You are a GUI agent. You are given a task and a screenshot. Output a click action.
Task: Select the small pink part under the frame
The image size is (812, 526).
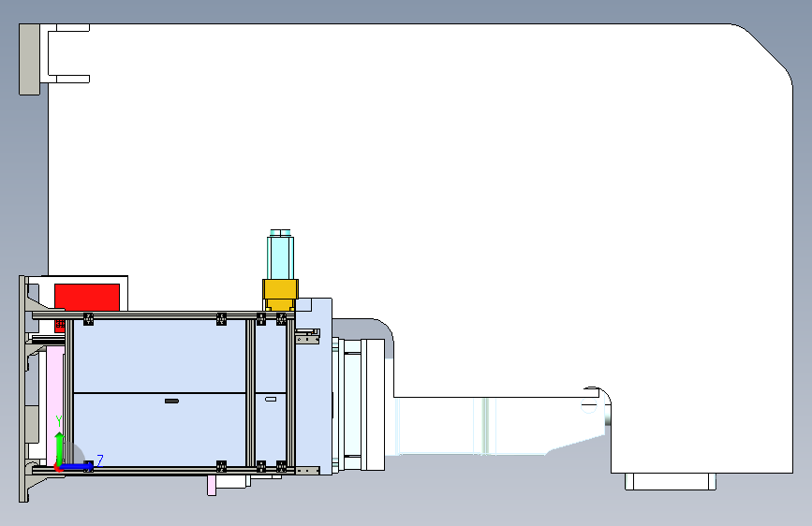pos(212,485)
